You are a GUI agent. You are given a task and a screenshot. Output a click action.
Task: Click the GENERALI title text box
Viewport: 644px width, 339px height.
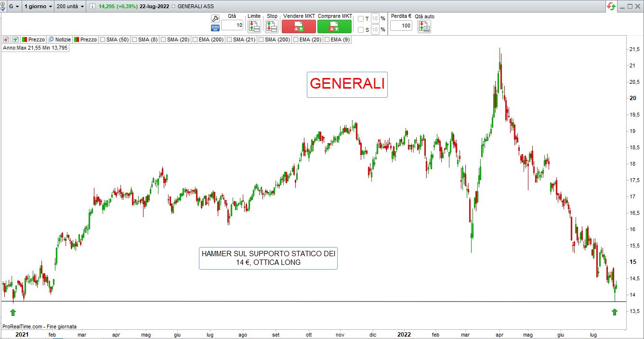click(347, 84)
